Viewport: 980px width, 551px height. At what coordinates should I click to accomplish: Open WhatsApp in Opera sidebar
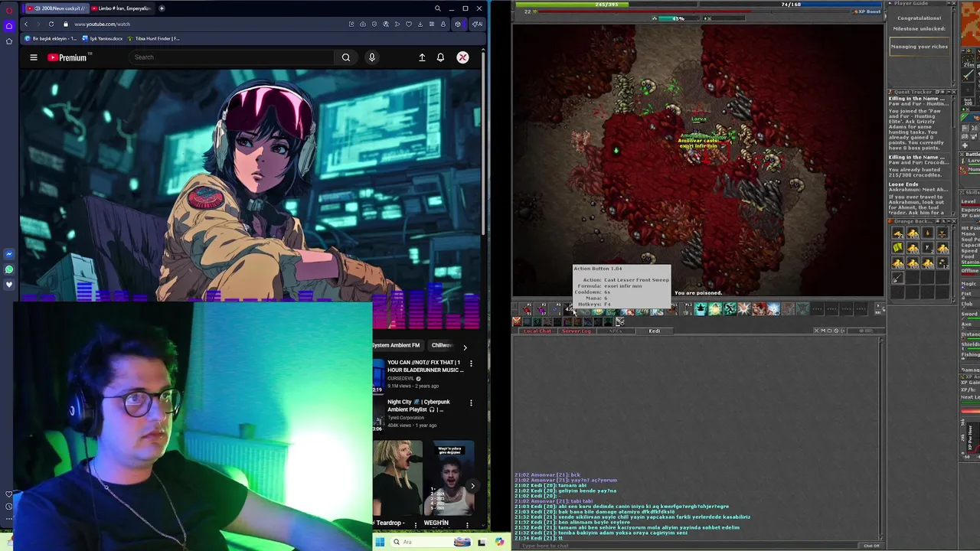click(x=8, y=269)
